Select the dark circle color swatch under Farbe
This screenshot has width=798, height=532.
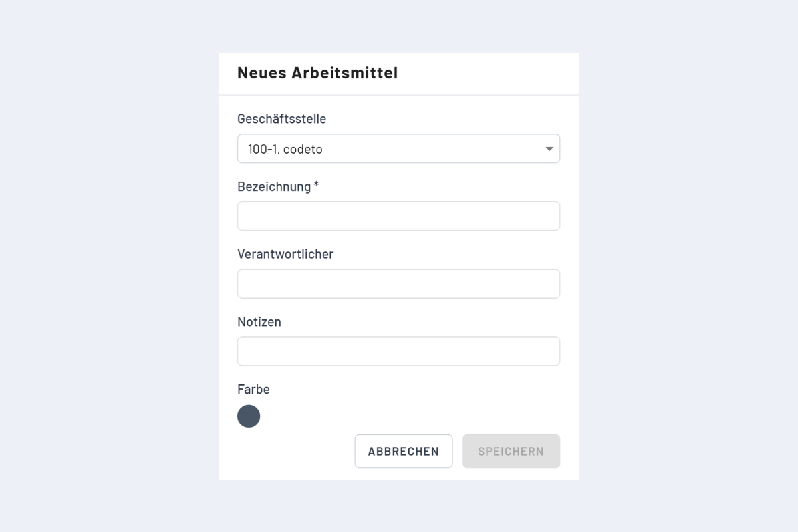coord(249,416)
